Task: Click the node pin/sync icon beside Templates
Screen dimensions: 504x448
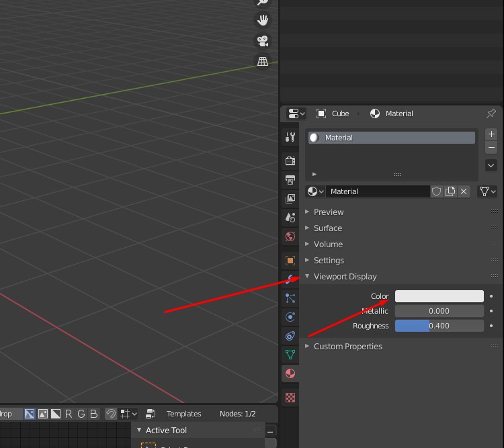Action: (151, 414)
